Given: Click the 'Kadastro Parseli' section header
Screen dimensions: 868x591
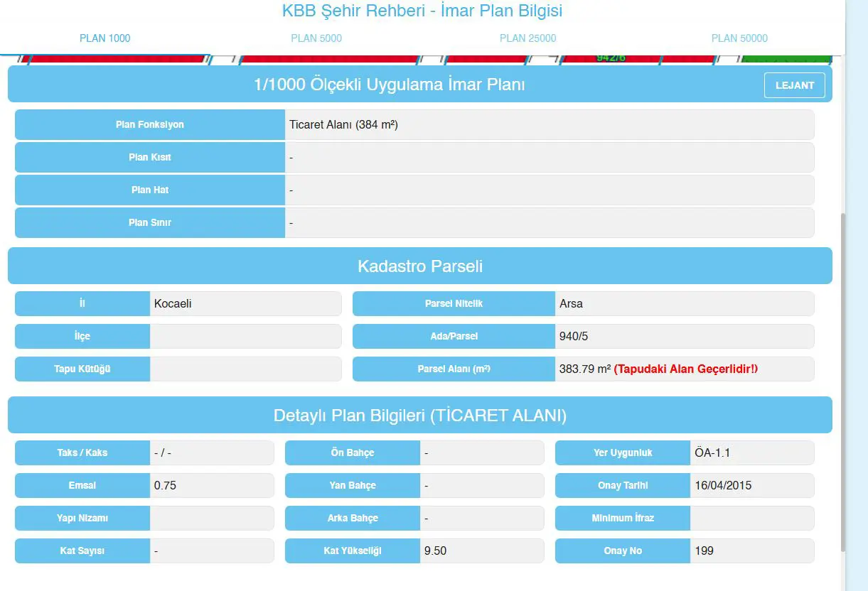Looking at the screenshot, I should (420, 266).
